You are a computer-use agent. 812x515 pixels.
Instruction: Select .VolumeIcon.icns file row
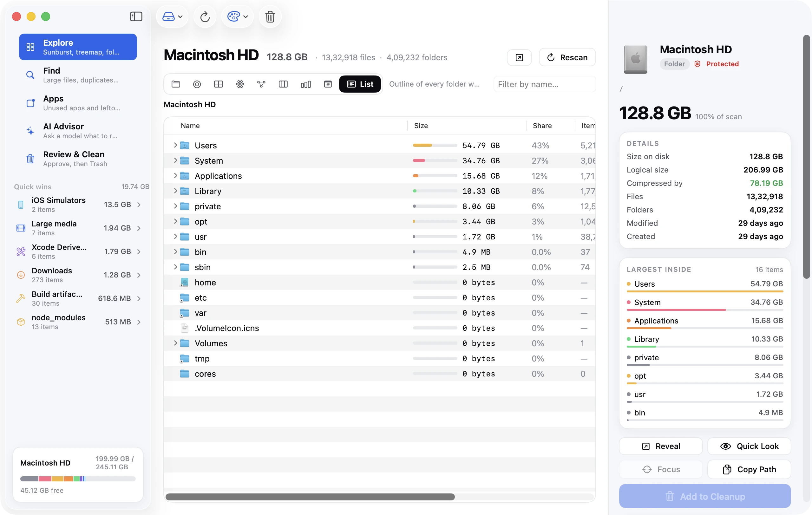[x=380, y=328]
